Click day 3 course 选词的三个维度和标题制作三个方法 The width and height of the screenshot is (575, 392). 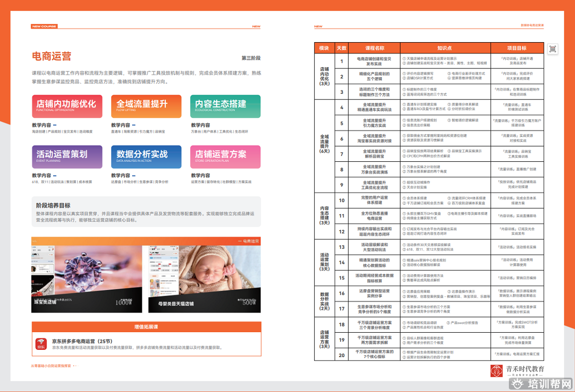(375, 92)
